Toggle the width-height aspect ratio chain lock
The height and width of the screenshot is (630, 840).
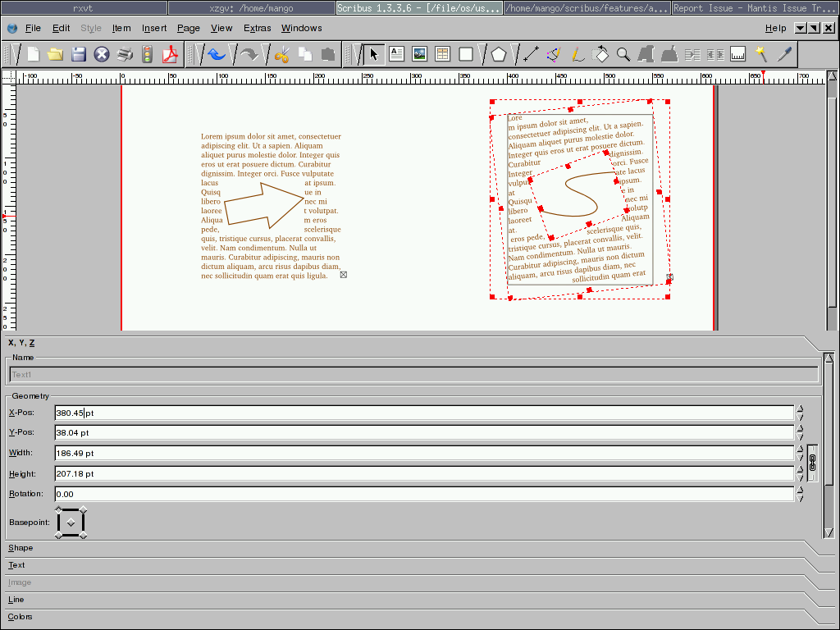(x=812, y=463)
